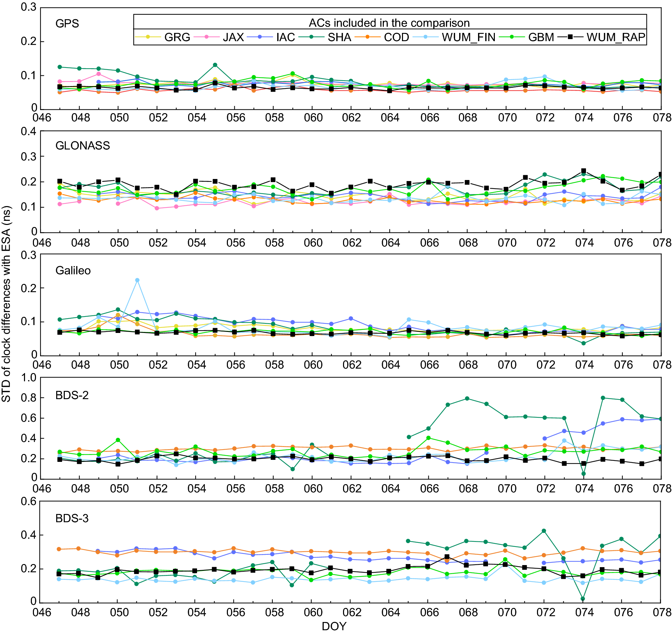Click the SHA minimum at DOY 074 in BDS-3 panel
The width and height of the screenshot is (672, 634).
tap(583, 599)
